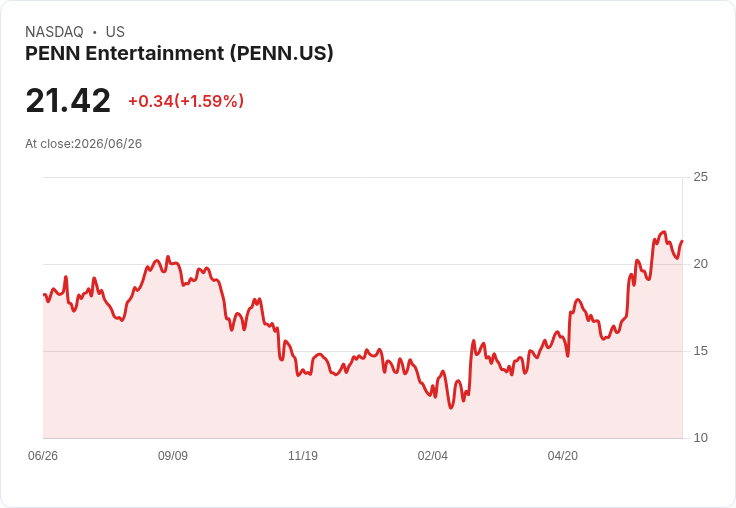Click the 21.42 closing price
Screen dimensions: 736x508
click(x=68, y=100)
